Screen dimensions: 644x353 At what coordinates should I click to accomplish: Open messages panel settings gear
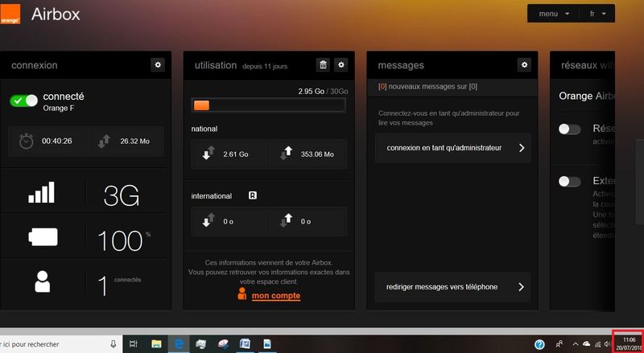pyautogui.click(x=525, y=64)
